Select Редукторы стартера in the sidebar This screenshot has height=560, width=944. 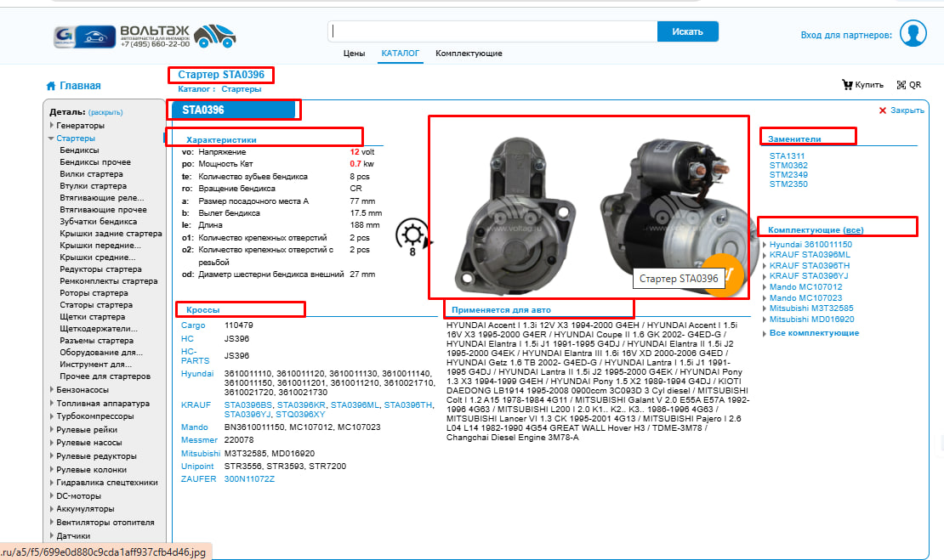point(100,269)
